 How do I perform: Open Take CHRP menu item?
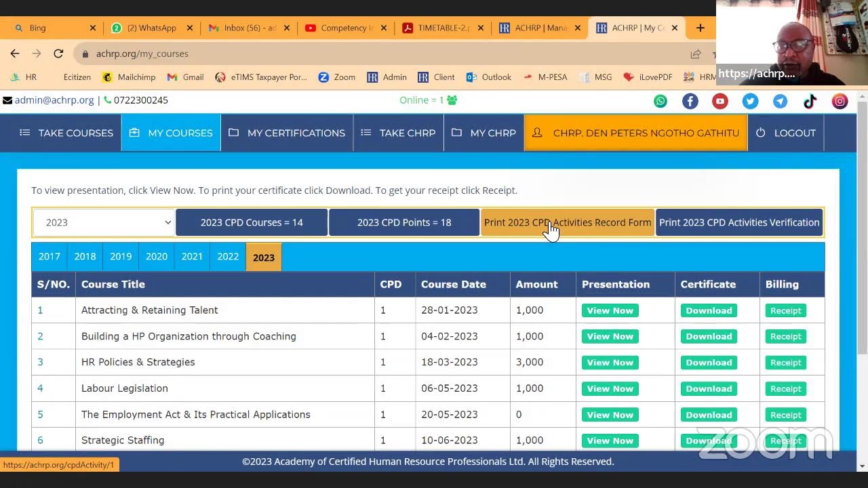[x=399, y=133]
